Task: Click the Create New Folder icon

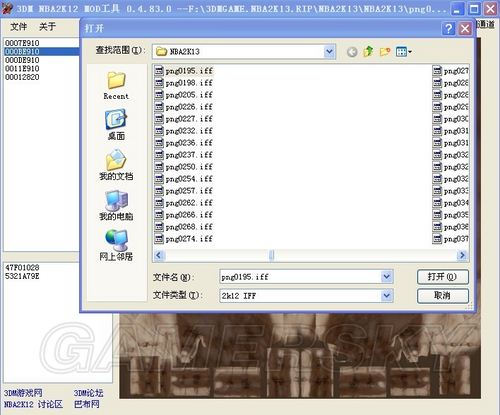Action: click(x=385, y=52)
